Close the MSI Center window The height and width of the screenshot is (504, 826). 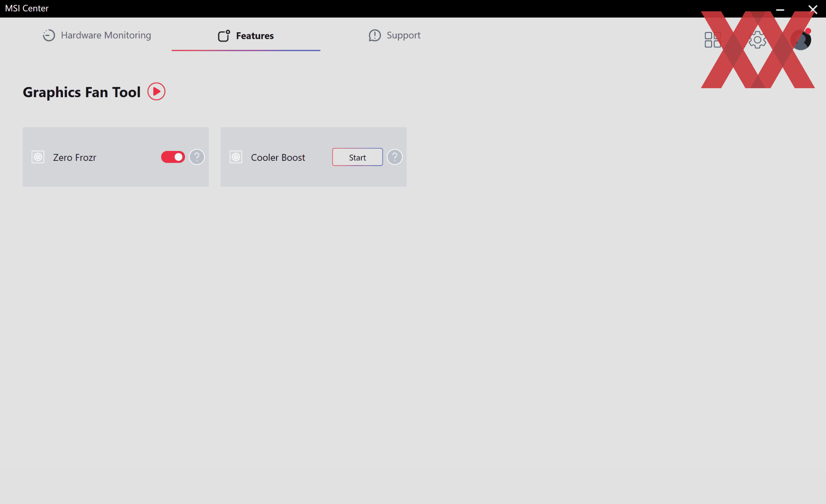coord(813,9)
